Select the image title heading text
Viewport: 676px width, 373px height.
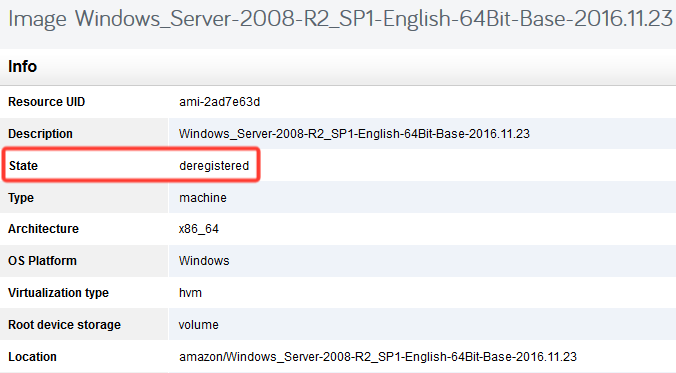[x=340, y=19]
